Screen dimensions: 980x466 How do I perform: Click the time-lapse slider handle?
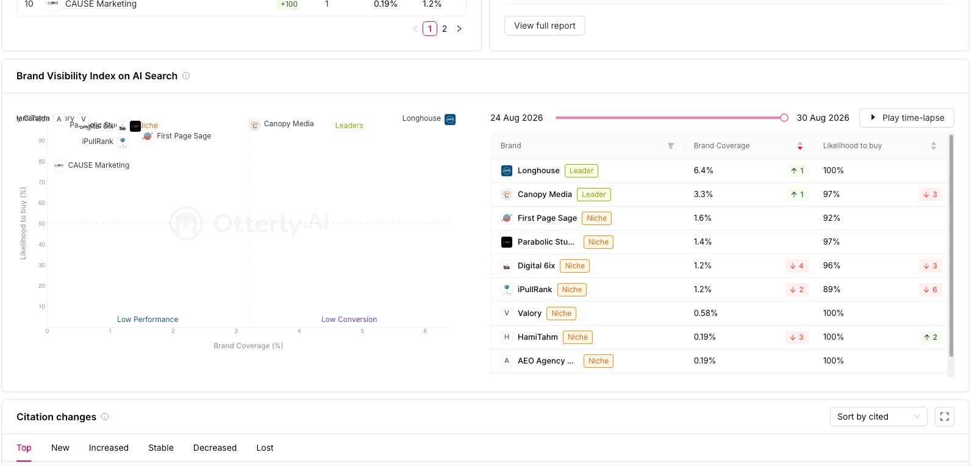click(784, 118)
